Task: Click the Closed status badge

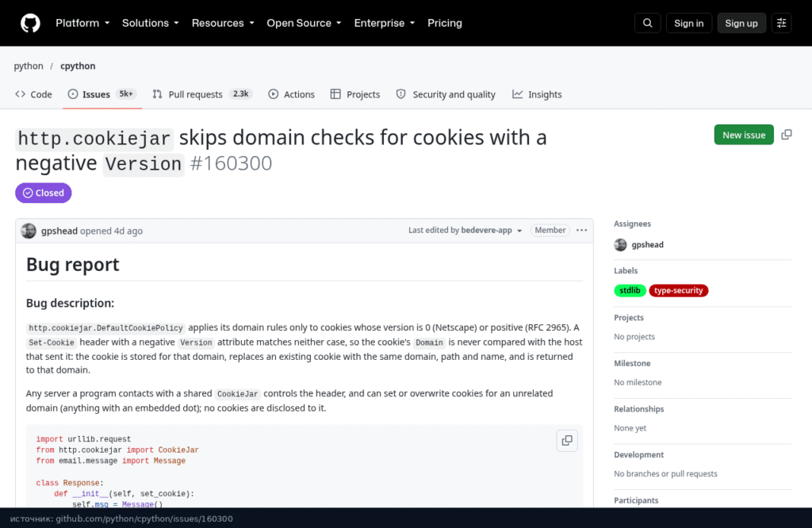Action: (x=44, y=193)
